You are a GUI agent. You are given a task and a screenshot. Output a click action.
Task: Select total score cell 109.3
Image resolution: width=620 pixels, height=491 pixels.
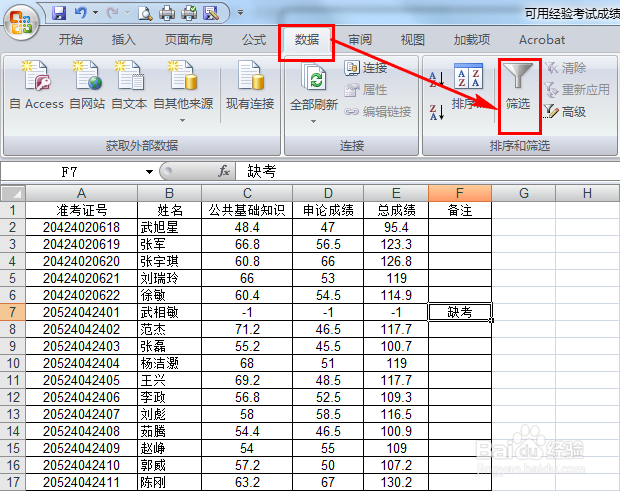coord(396,397)
